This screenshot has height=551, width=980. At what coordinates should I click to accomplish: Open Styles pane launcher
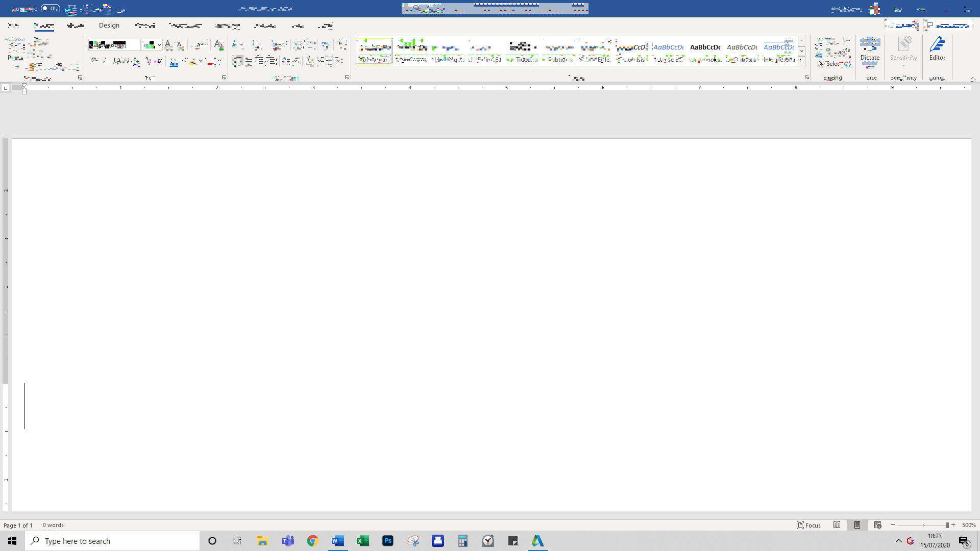[x=807, y=78]
